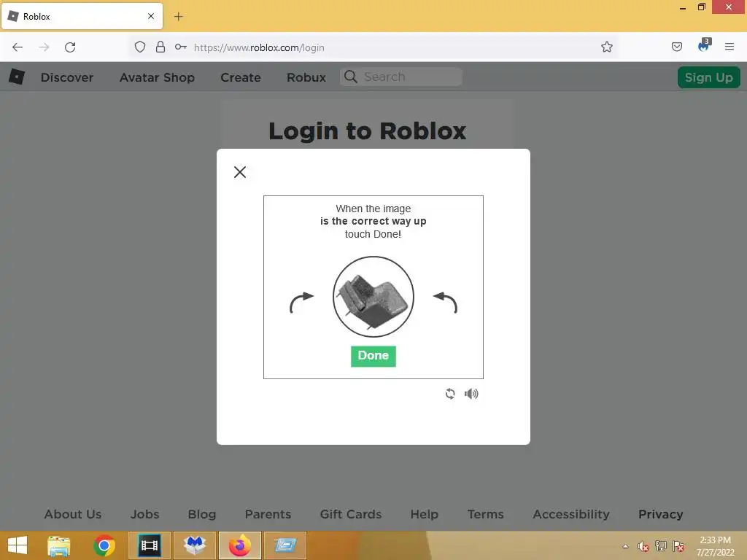The image size is (747, 560).
Task: Rotate the image counterclockwise with the right arrow
Action: pyautogui.click(x=446, y=303)
